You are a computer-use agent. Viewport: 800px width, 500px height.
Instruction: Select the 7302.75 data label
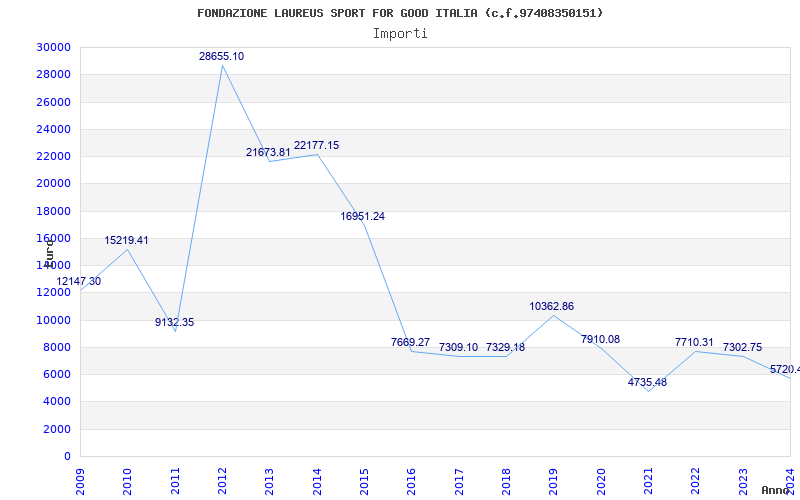coord(742,347)
